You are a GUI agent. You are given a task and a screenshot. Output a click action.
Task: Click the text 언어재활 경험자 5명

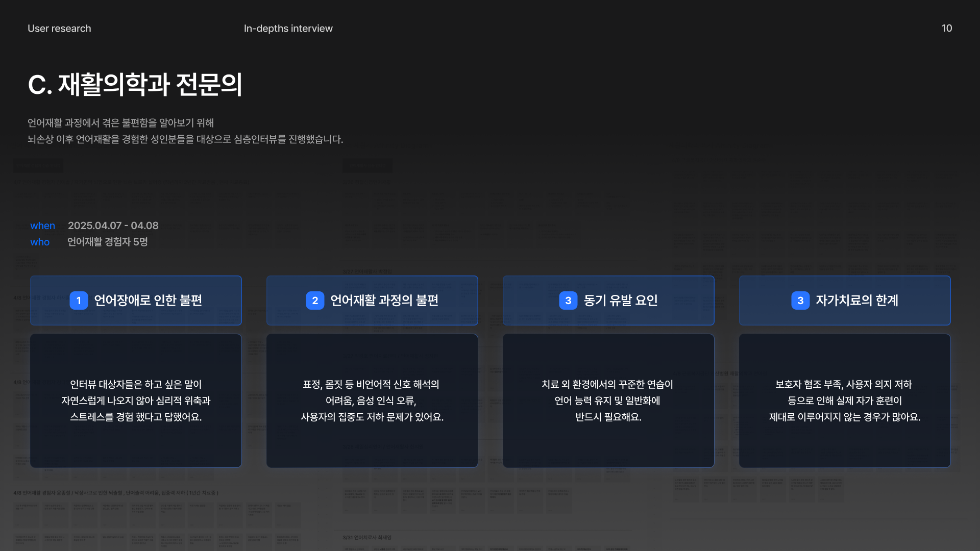pyautogui.click(x=107, y=242)
